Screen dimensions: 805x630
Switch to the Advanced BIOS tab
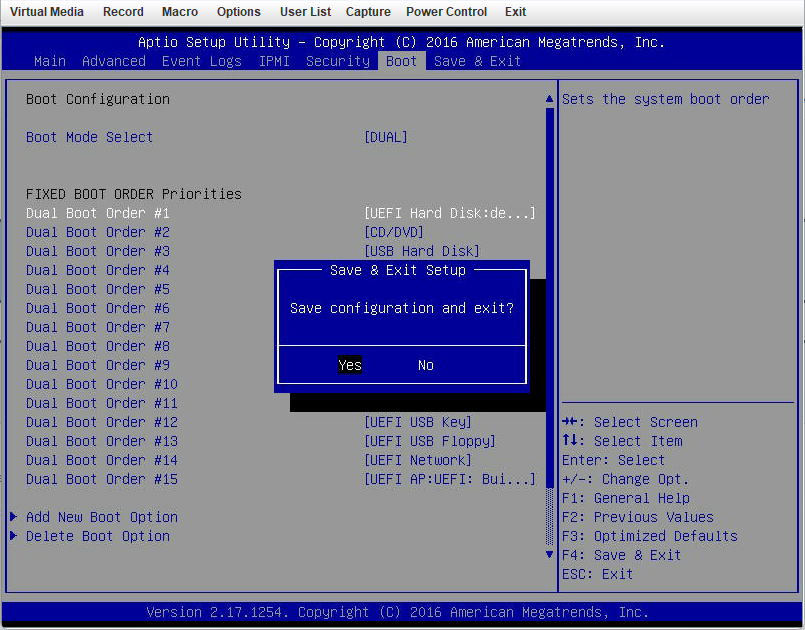pos(114,61)
